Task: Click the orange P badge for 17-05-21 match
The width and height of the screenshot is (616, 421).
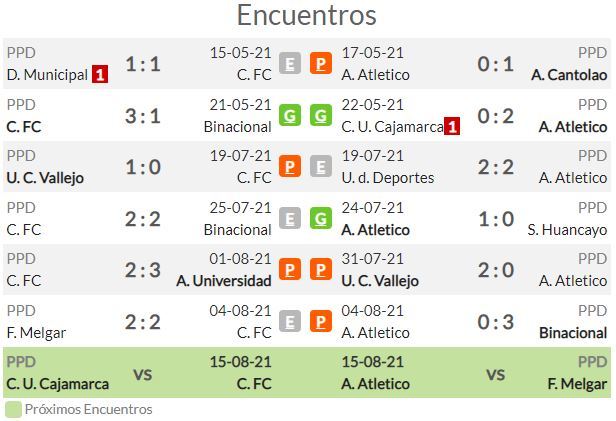Action: [x=321, y=64]
